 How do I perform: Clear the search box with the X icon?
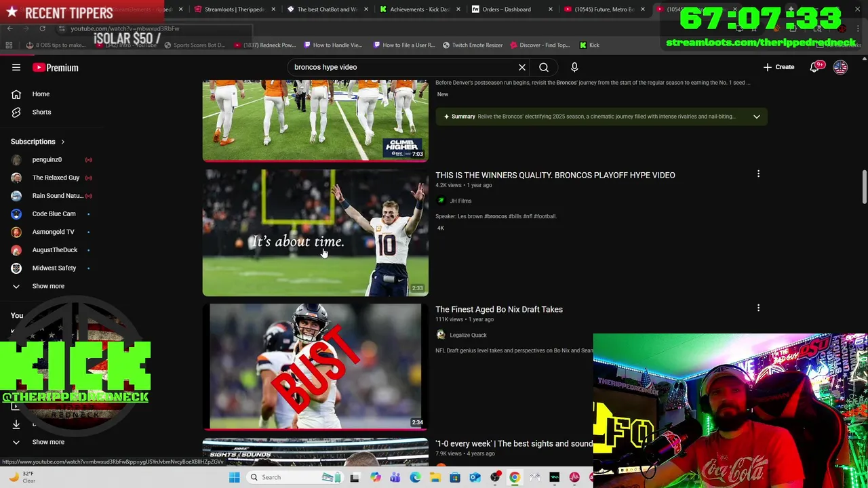pos(522,67)
